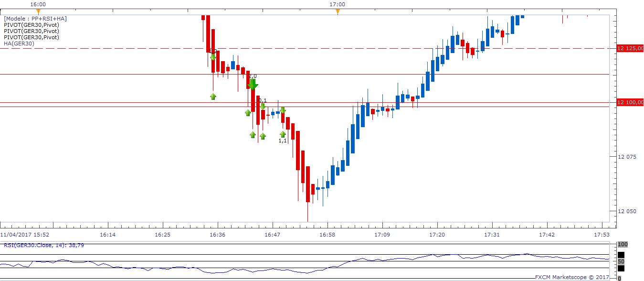Click the 17:53 time axis label
The height and width of the screenshot is (281, 644).
[x=602, y=235]
